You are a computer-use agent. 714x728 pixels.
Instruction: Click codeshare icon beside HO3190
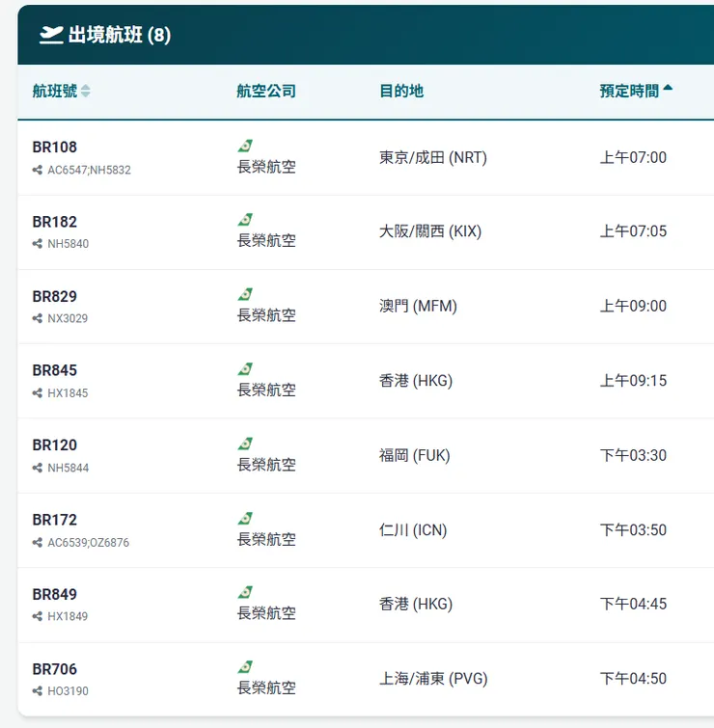(38, 691)
